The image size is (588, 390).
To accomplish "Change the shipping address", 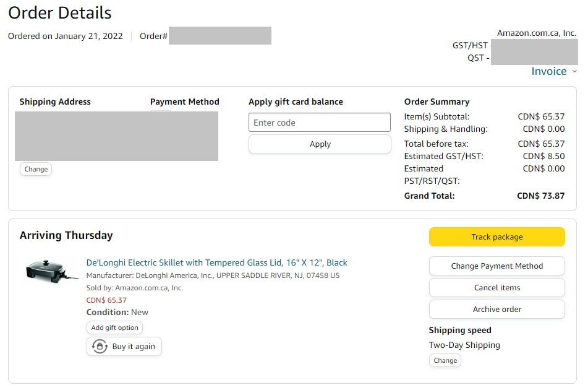I will pos(36,169).
